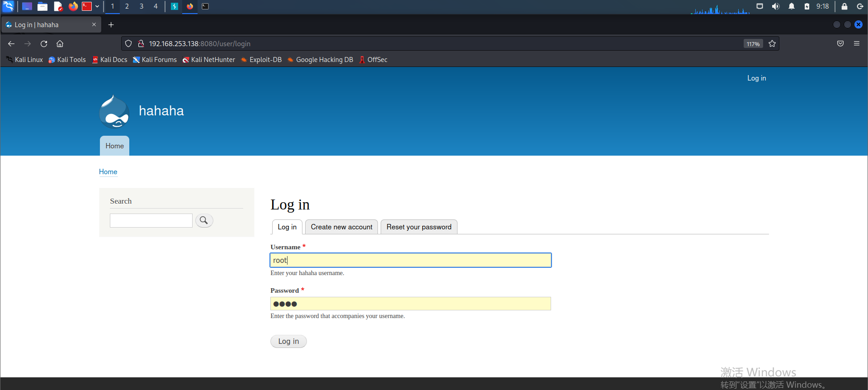The image size is (868, 390).
Task: Submit the form with Log in button
Action: coord(288,342)
